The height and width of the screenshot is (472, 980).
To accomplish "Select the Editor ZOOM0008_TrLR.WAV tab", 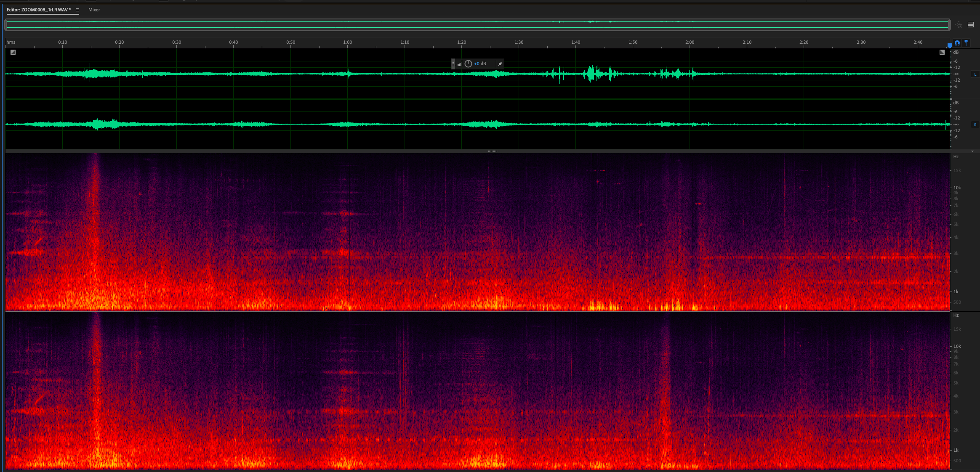I will click(x=39, y=10).
